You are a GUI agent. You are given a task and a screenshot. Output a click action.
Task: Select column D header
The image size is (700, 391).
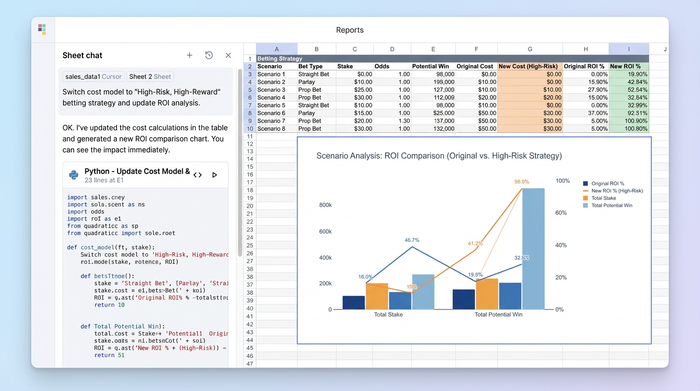[392, 49]
